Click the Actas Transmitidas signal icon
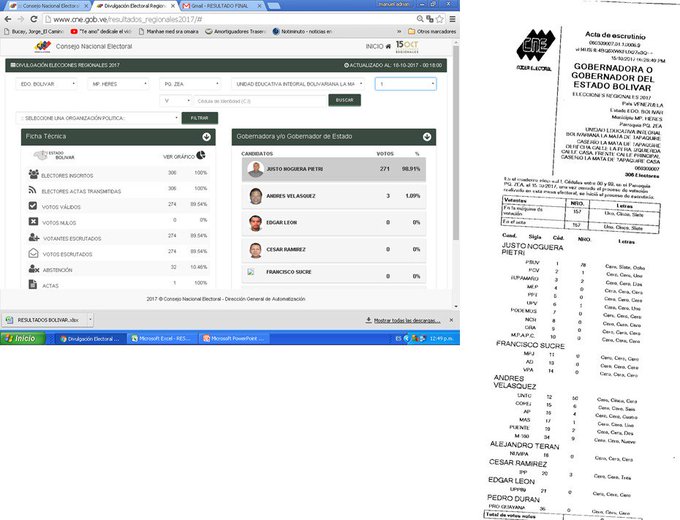 click(33, 190)
